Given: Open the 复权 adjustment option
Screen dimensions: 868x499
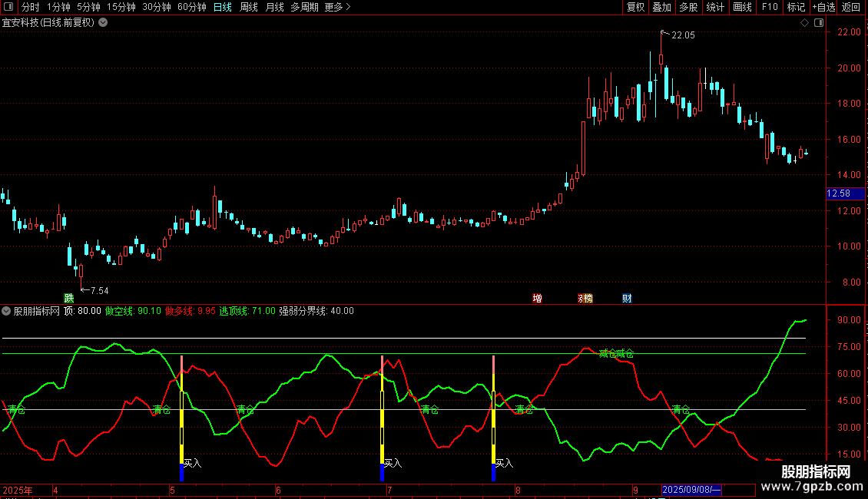Looking at the screenshot, I should (635, 7).
